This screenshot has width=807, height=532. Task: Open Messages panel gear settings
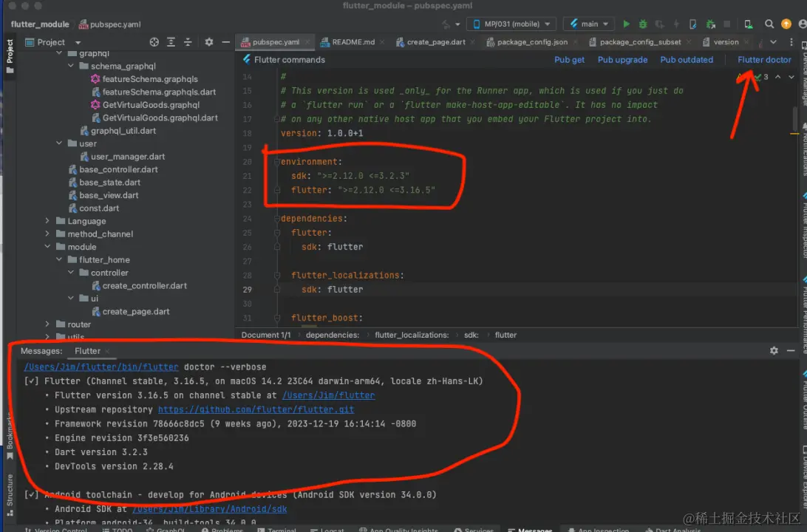tap(774, 350)
